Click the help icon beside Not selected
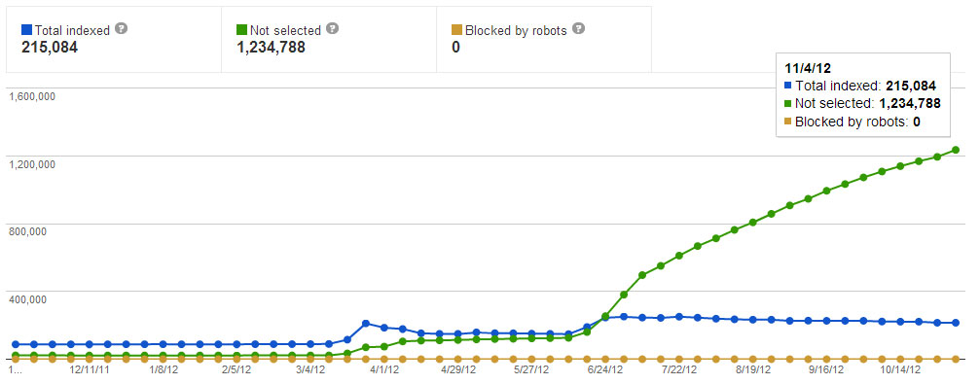 tap(333, 29)
